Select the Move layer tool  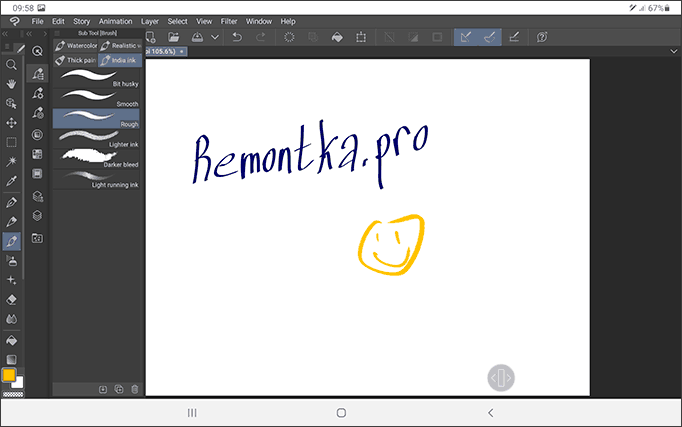click(11, 123)
